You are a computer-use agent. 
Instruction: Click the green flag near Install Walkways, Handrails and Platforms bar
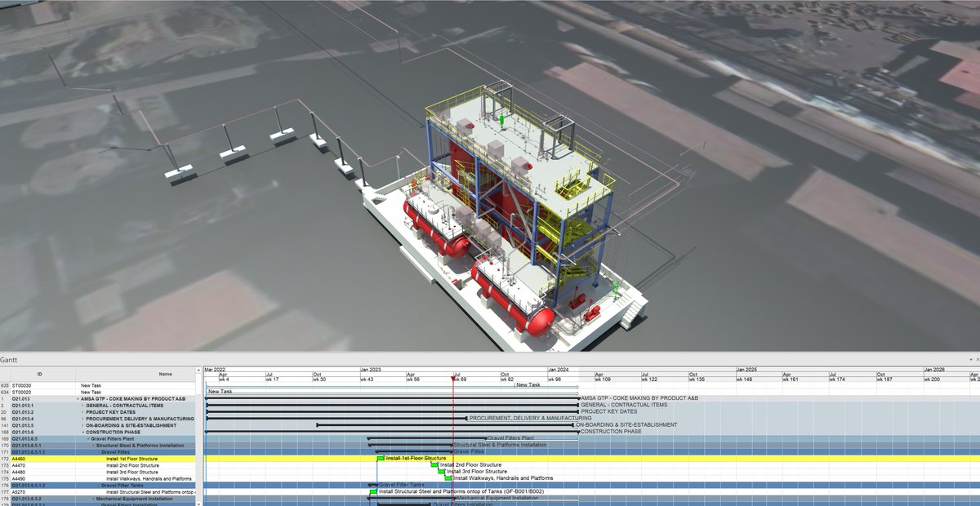pyautogui.click(x=449, y=477)
